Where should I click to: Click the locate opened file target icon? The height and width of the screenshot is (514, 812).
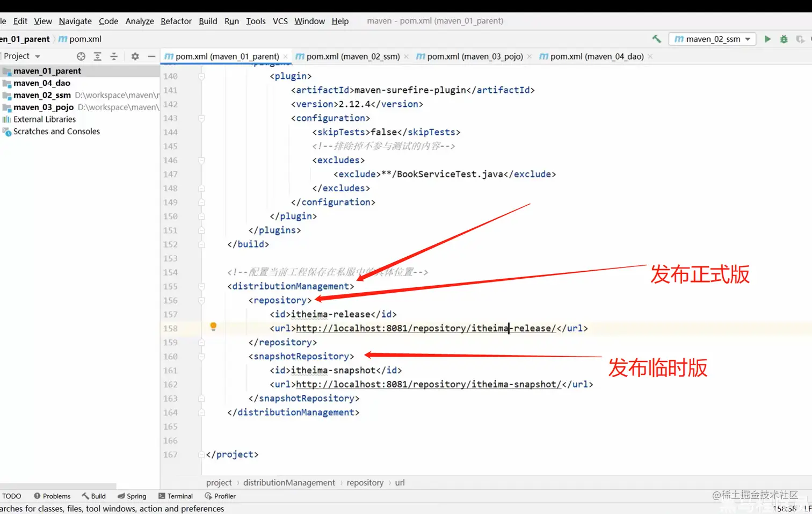[x=81, y=56]
